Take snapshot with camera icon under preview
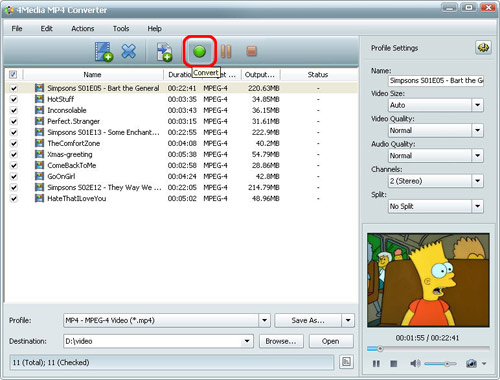Image resolution: width=500 pixels, height=380 pixels. click(471, 363)
